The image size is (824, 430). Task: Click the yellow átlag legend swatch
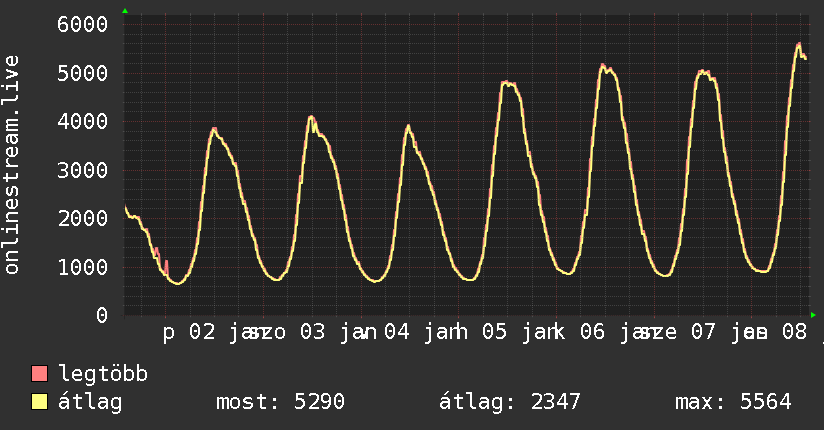coord(40,401)
